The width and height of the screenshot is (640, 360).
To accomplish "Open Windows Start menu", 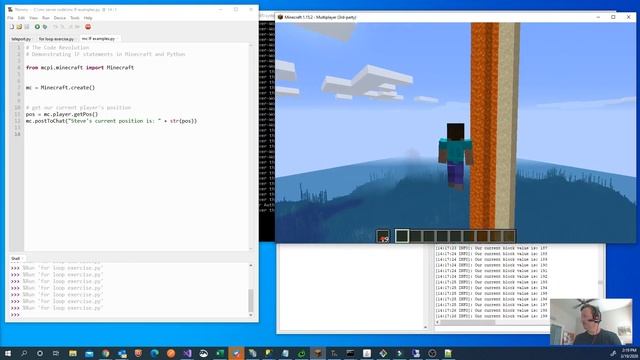I will click(8, 353).
